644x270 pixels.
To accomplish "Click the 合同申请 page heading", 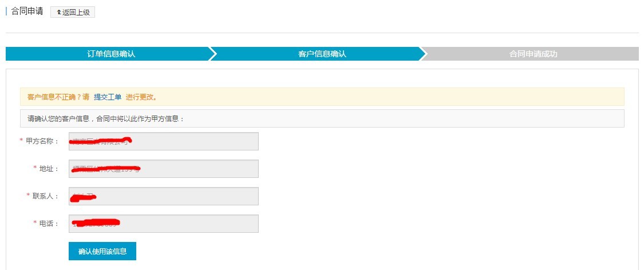I will pyautogui.click(x=27, y=11).
